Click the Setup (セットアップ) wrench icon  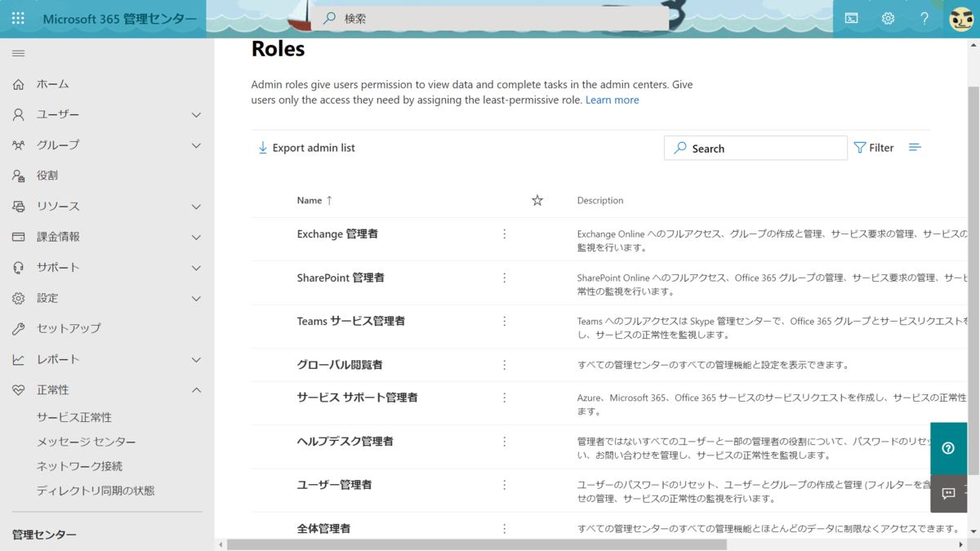pos(18,329)
